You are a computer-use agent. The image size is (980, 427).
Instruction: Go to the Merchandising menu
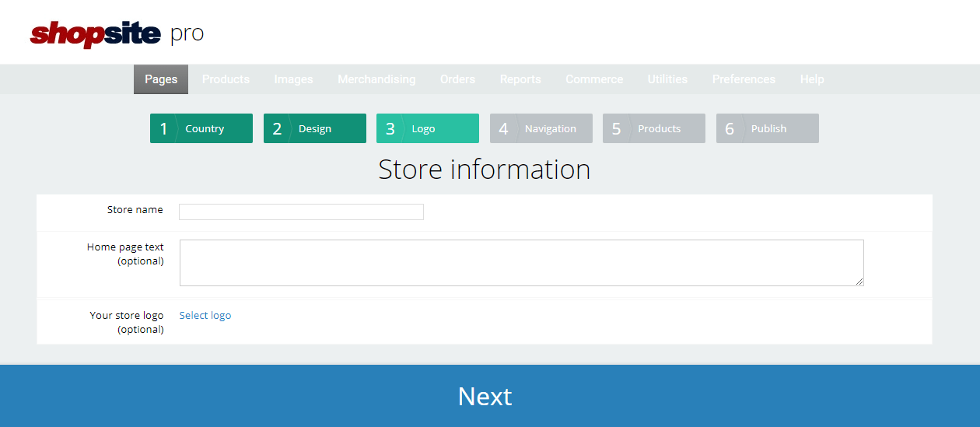tap(376, 79)
